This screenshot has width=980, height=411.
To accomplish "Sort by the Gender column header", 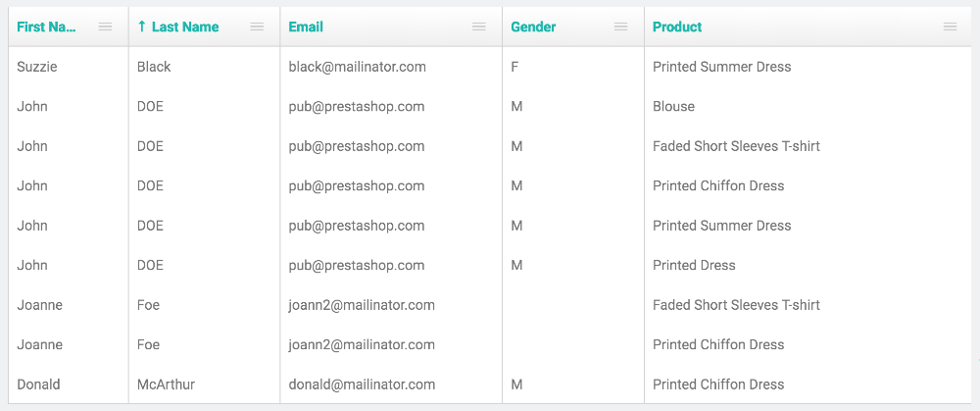I will click(x=533, y=26).
